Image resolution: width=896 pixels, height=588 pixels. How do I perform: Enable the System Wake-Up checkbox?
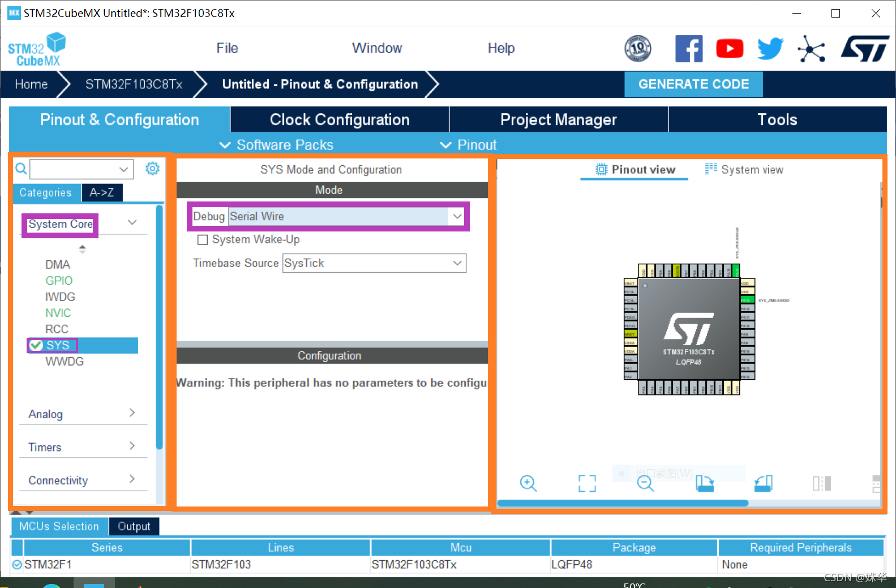pos(202,240)
